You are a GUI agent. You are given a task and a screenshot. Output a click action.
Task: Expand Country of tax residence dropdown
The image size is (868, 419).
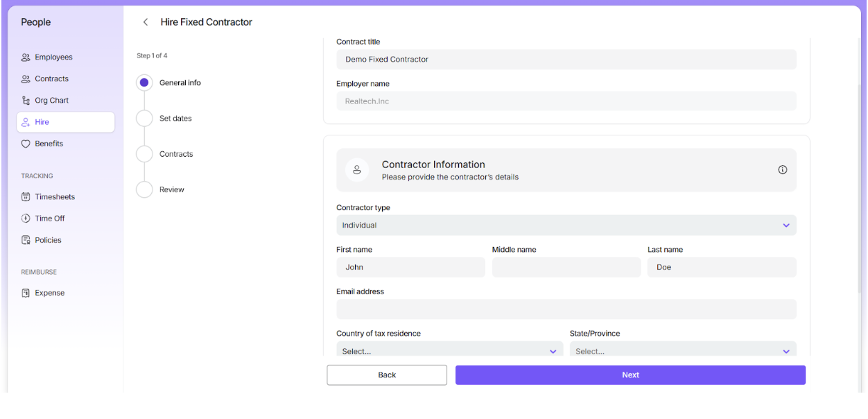click(449, 350)
